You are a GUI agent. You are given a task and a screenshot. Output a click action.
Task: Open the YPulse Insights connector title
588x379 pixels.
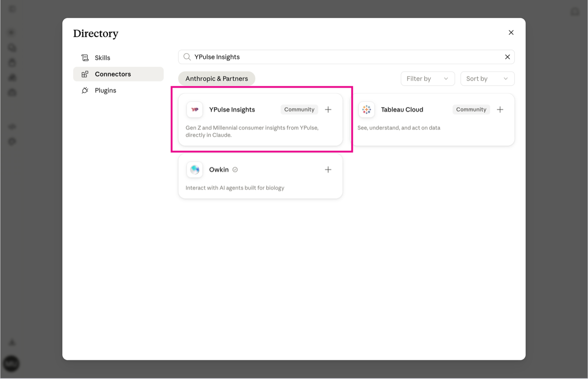pyautogui.click(x=232, y=110)
